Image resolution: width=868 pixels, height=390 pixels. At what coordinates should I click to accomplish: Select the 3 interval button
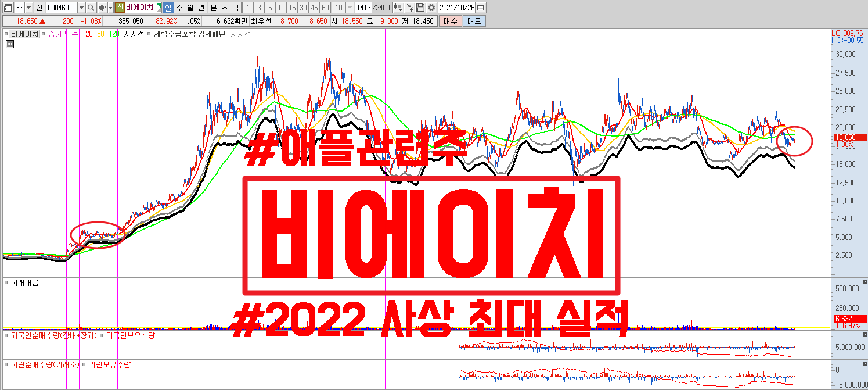[258, 8]
